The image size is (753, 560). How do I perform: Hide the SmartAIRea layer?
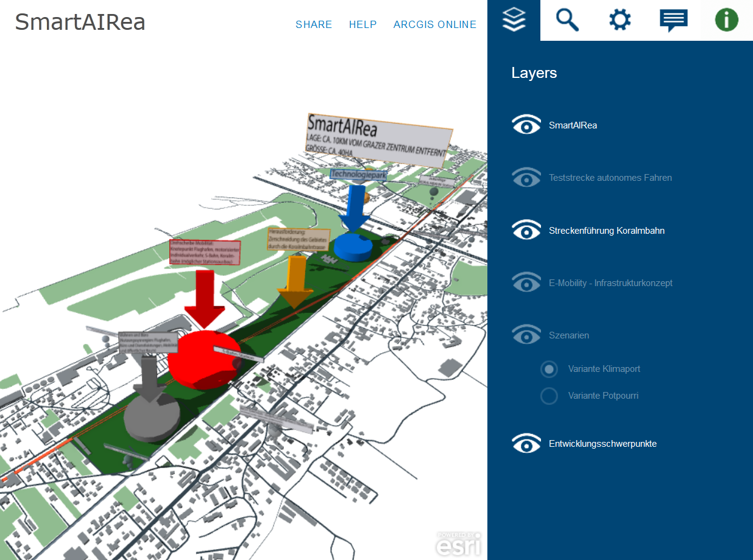526,125
